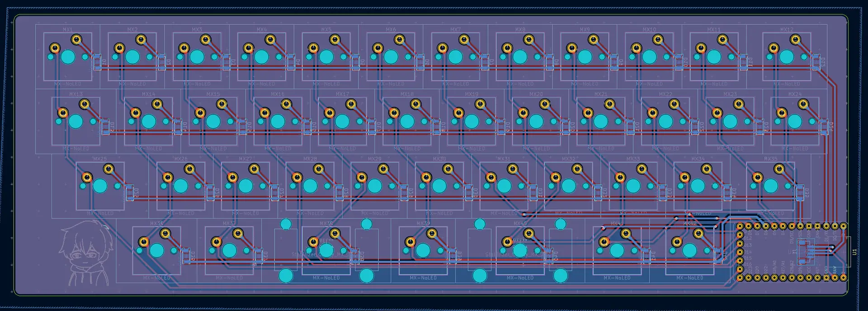This screenshot has width=868, height=311.
Task: Click the MX6 reference label text
Action: [x=391, y=29]
